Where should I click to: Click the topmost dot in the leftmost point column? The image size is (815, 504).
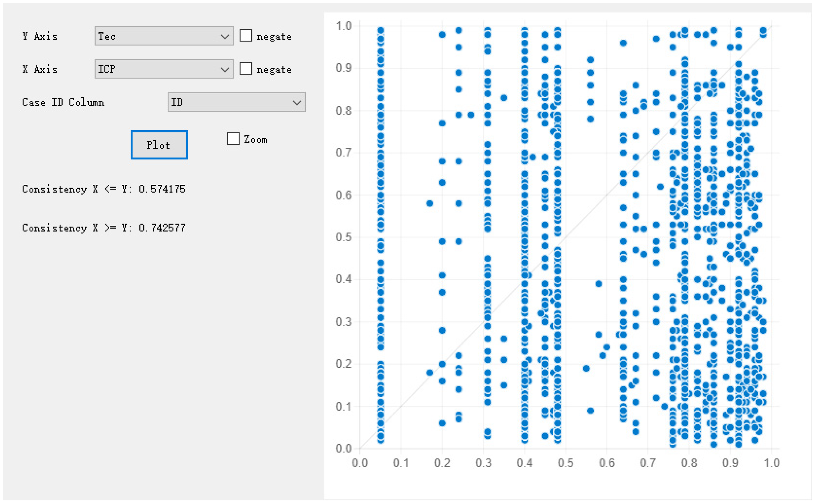click(381, 30)
